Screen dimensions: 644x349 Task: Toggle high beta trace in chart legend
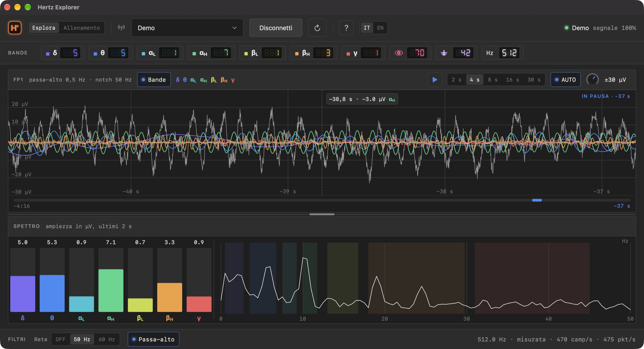(x=224, y=80)
